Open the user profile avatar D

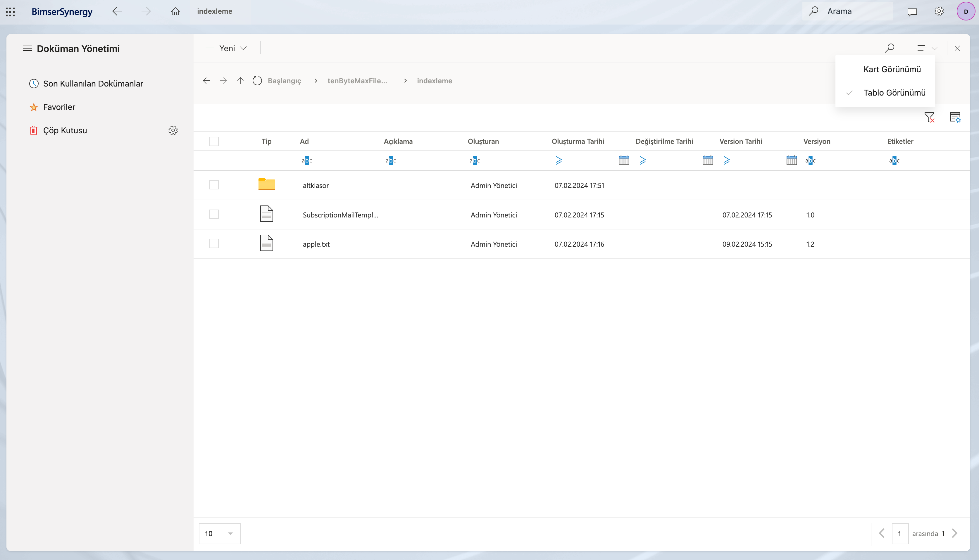click(966, 11)
